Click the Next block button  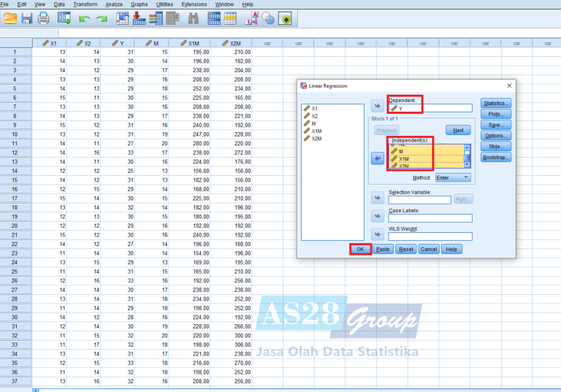[458, 131]
